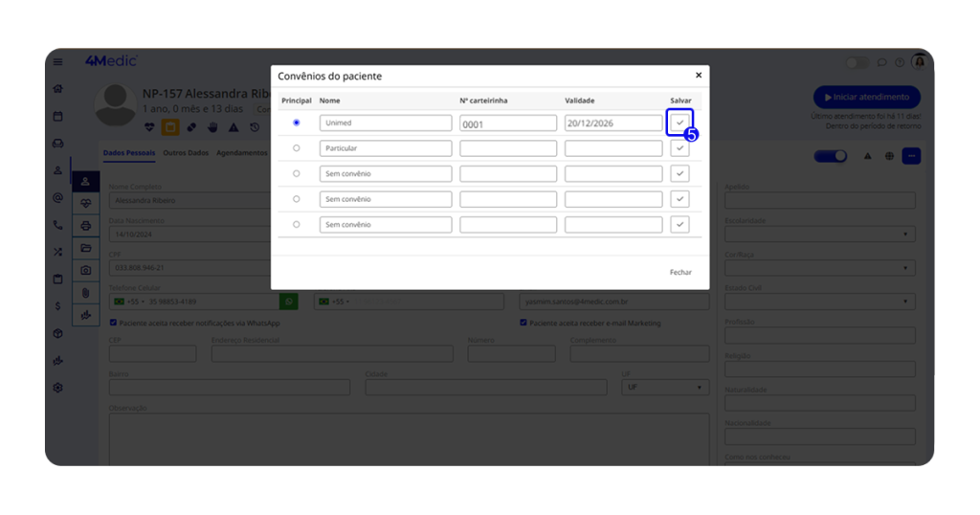Select Particular as principal convênio

click(296, 148)
